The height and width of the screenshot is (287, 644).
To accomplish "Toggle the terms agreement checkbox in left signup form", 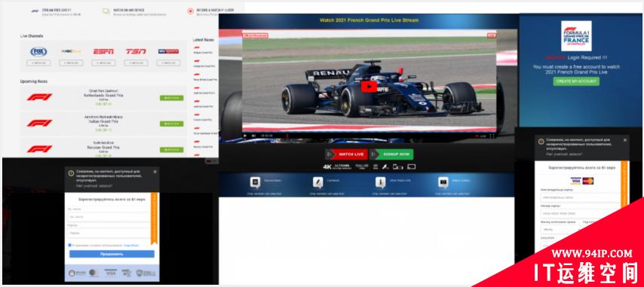I will (x=70, y=245).
